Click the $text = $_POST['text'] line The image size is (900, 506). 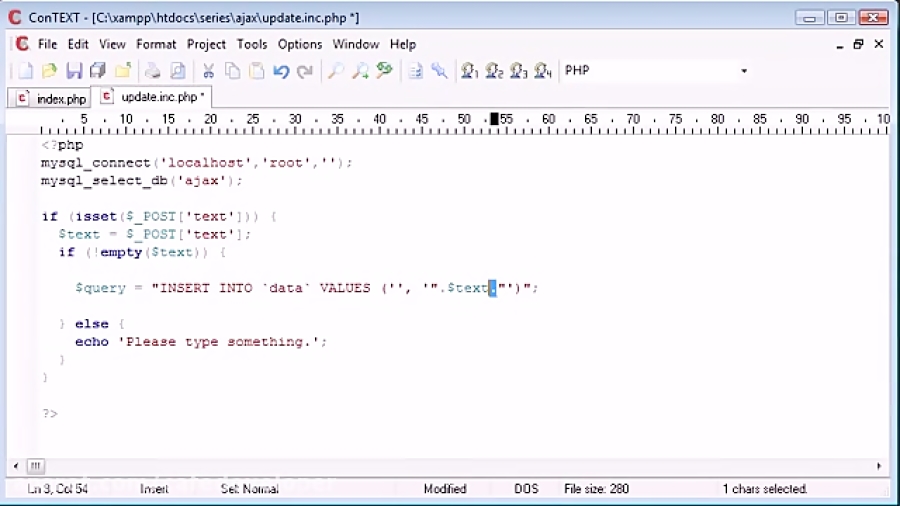coord(154,235)
